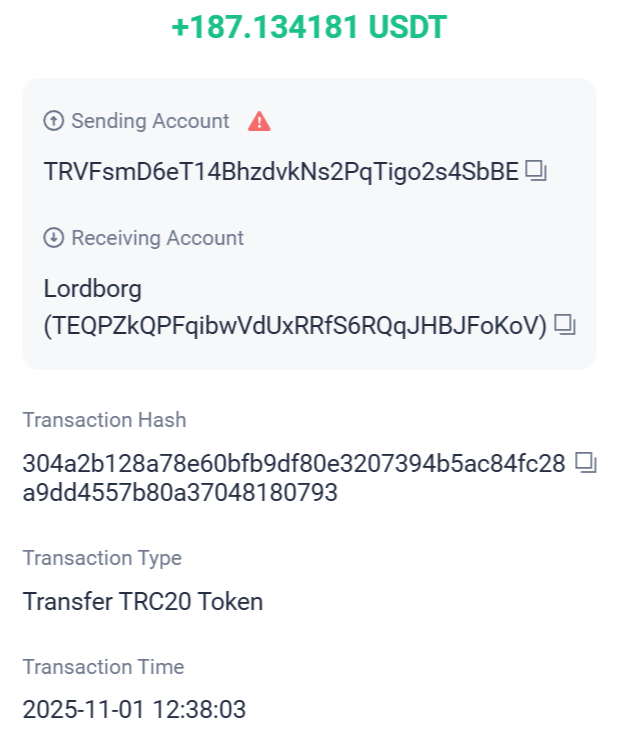The height and width of the screenshot is (755, 617).
Task: Copy the Lordborg receiving address
Action: tap(566, 325)
